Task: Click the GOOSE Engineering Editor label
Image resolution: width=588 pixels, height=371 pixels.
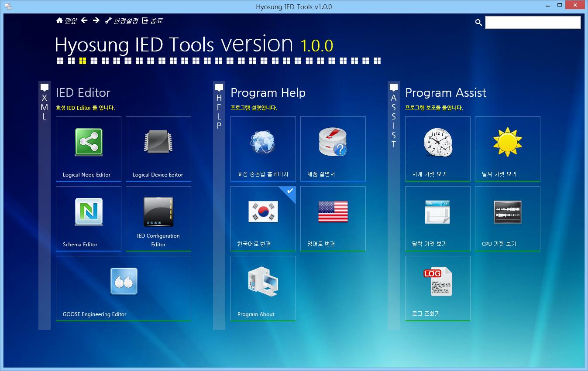Action: (x=95, y=314)
